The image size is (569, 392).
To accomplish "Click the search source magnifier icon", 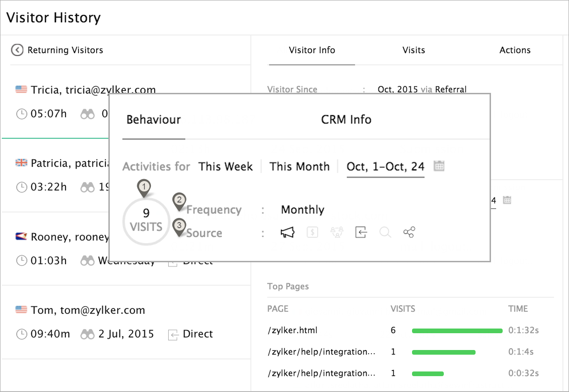I will coord(385,232).
